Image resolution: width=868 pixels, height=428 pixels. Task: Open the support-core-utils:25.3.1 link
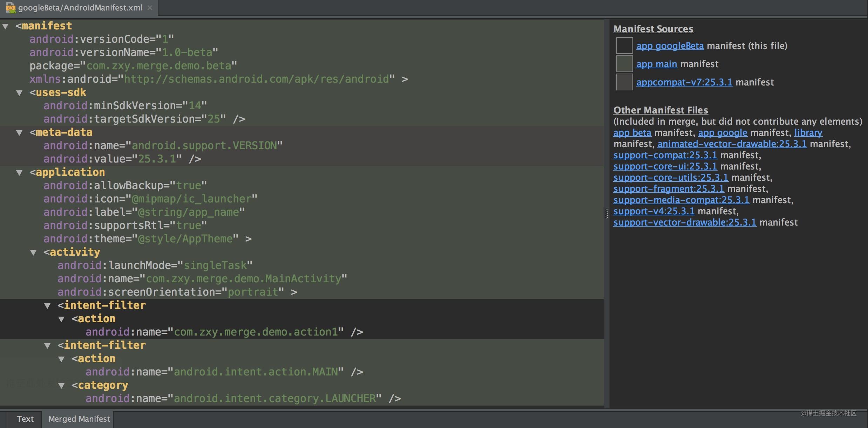(x=671, y=178)
